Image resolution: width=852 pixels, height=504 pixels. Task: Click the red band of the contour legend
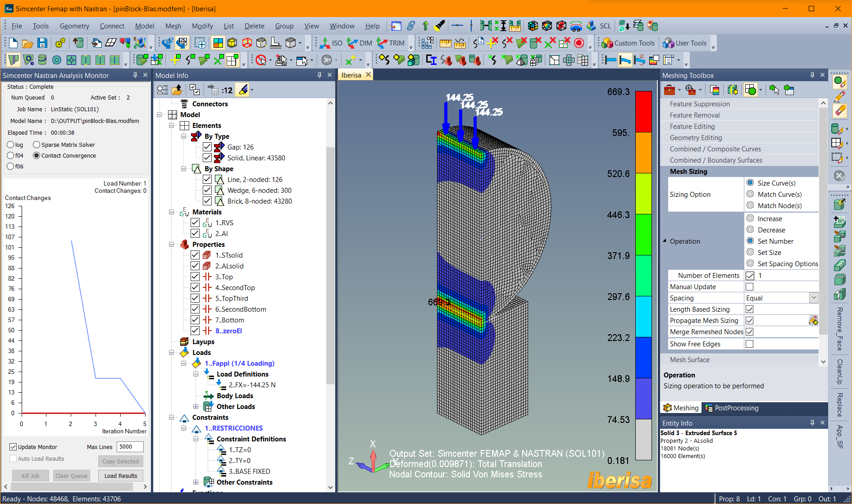[643, 112]
